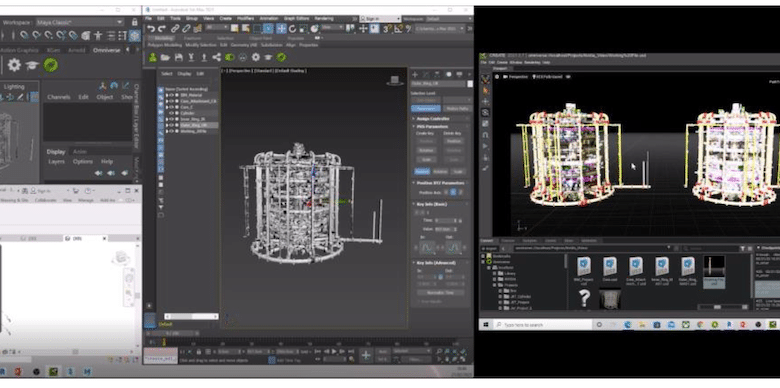Click the Channels menu in Maya channel box
Screen dimensions: 780x388
59,97
